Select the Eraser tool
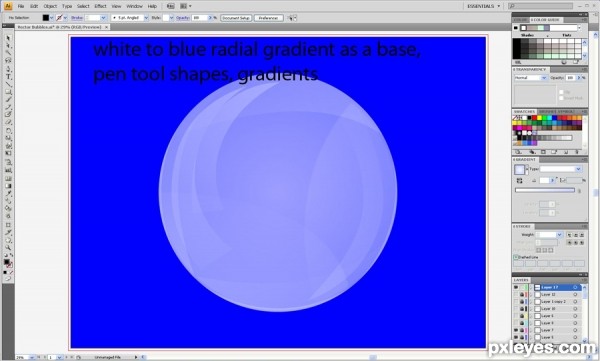 [x=8, y=122]
